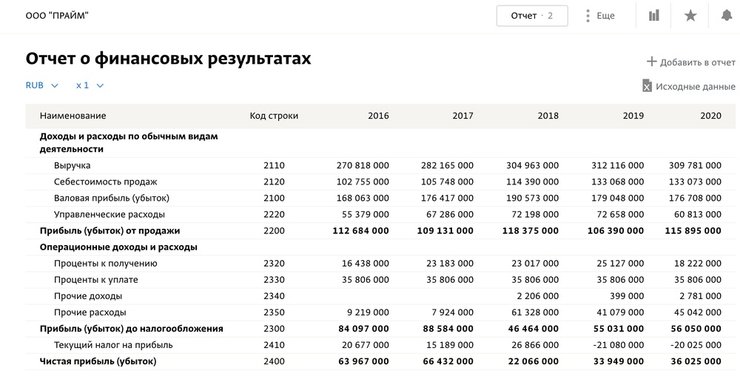
Task: Click cell value 25 127 000
Action: click(x=620, y=263)
